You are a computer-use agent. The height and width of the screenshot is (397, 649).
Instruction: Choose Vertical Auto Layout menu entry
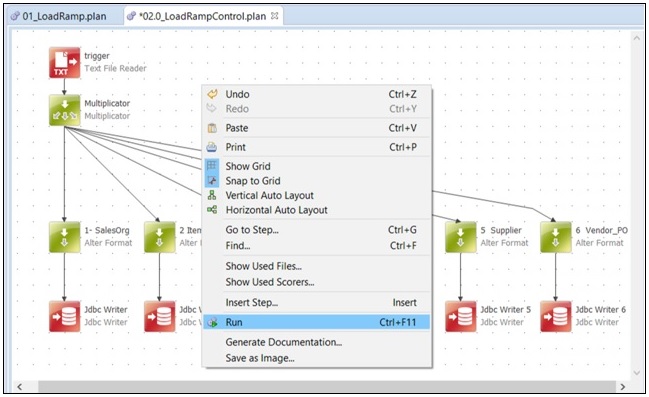tap(317, 195)
